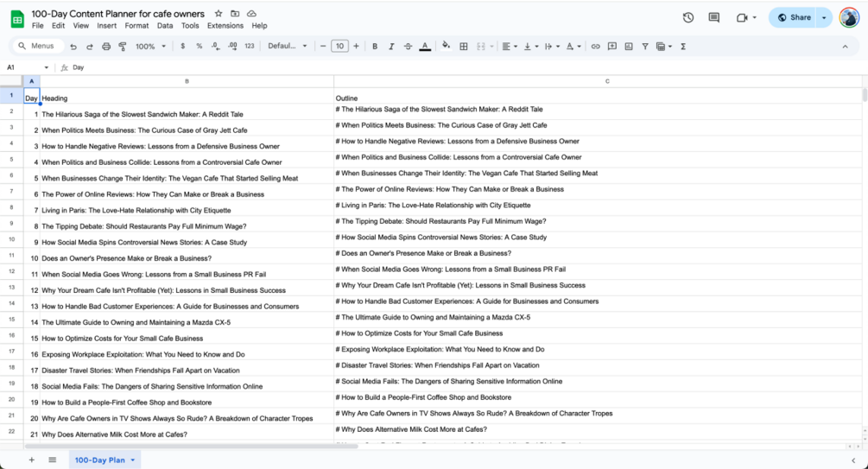Collapse the toolbar with caret
Image resolution: width=868 pixels, height=469 pixels.
(x=845, y=47)
